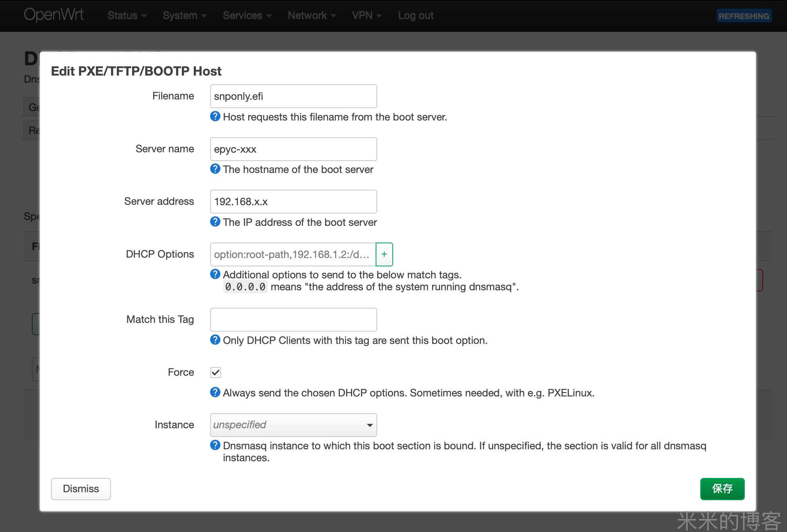This screenshot has width=787, height=532.
Task: Click the help icon next to Server name
Action: 215,169
